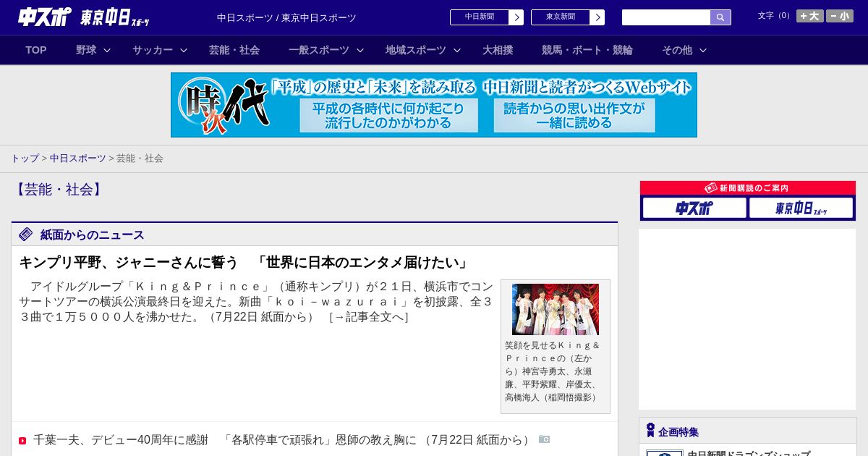Image resolution: width=868 pixels, height=456 pixels.
Task: Click arrow next to 中日新聞 button
Action: 516,17
